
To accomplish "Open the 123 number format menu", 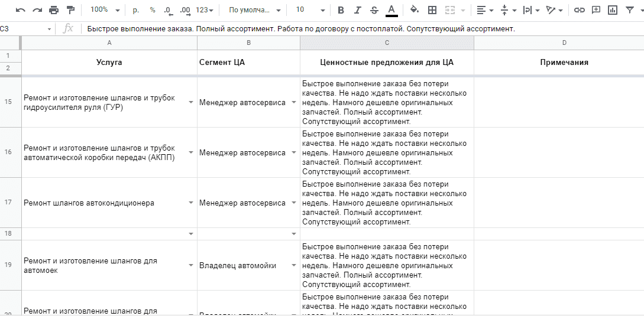I will 205,10.
